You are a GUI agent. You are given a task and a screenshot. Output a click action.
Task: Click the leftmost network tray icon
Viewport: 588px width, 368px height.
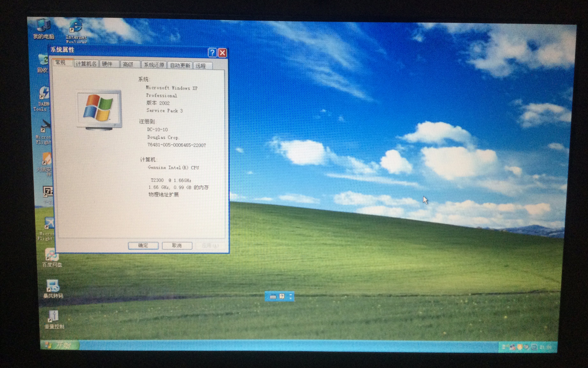point(505,347)
